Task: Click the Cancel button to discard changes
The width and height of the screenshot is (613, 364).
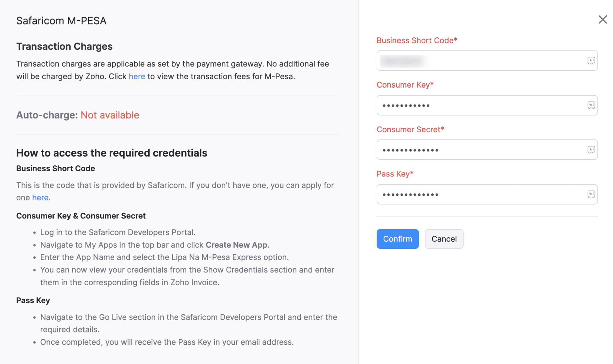Action: [444, 239]
